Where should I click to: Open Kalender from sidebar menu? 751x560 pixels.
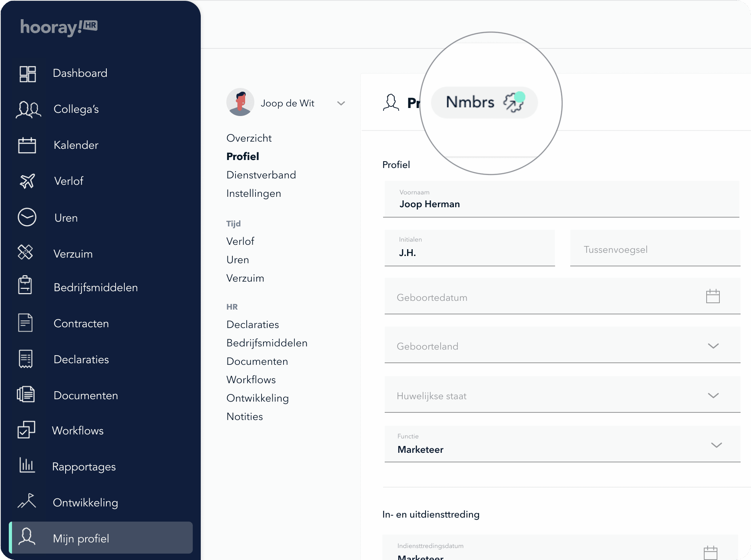coord(76,145)
